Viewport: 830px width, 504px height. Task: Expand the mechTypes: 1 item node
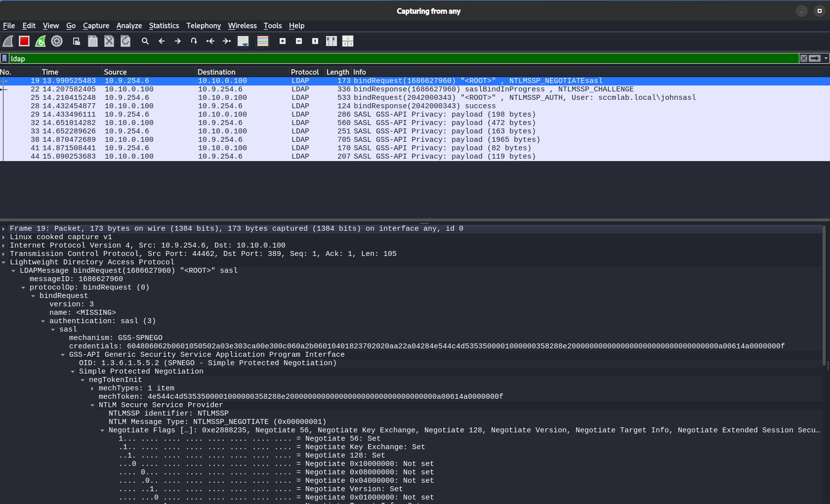click(x=92, y=388)
